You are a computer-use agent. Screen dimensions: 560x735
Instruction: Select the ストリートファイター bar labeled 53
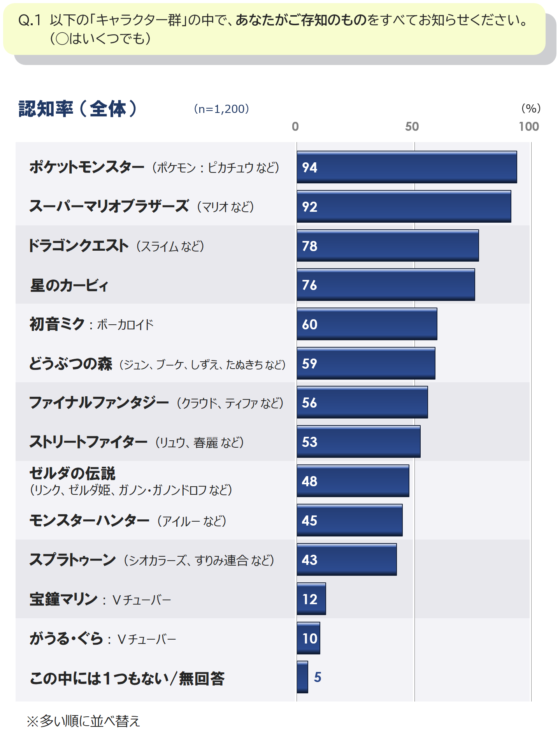click(358, 441)
